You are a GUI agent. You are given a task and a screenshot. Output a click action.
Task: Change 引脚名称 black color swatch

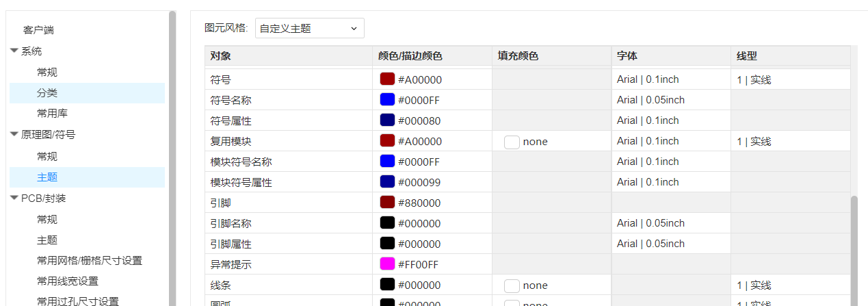coord(387,223)
